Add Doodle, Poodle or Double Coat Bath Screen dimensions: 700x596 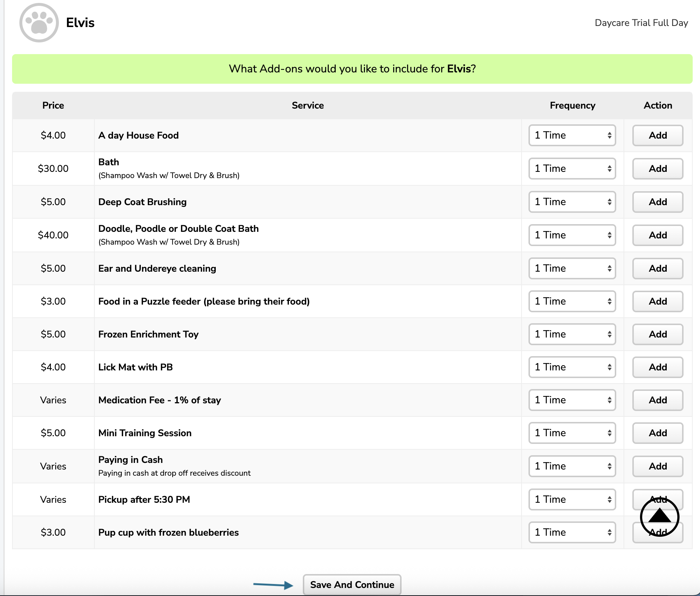pyautogui.click(x=658, y=235)
